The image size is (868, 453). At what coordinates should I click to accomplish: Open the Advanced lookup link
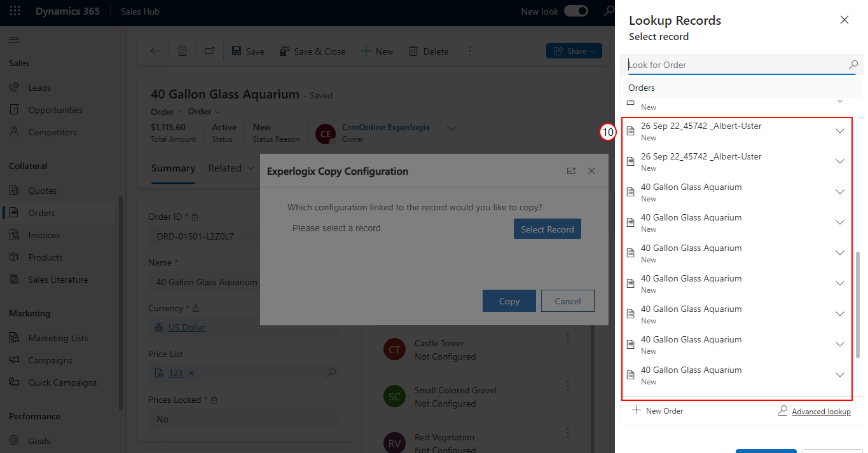[x=821, y=412]
